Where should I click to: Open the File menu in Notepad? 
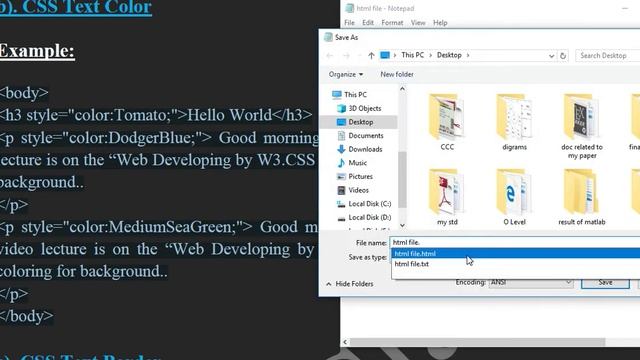[349, 23]
